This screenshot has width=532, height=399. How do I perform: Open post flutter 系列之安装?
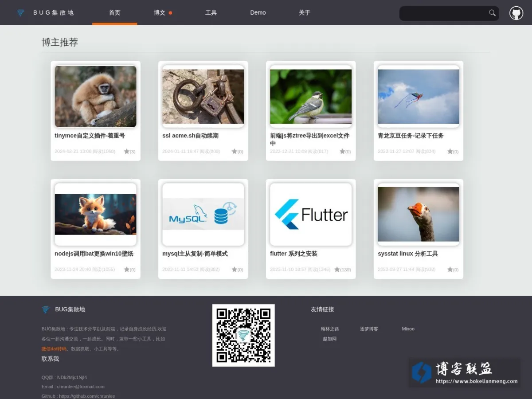[293, 254]
